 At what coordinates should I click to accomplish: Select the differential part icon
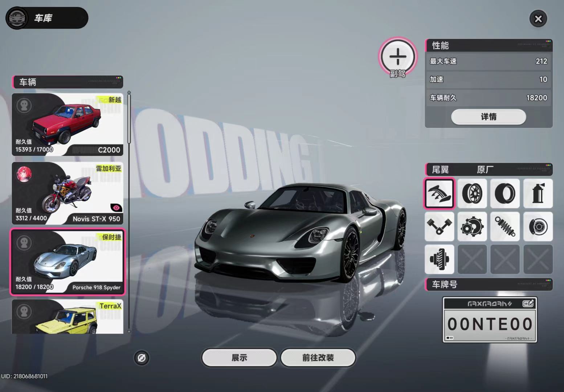439,259
